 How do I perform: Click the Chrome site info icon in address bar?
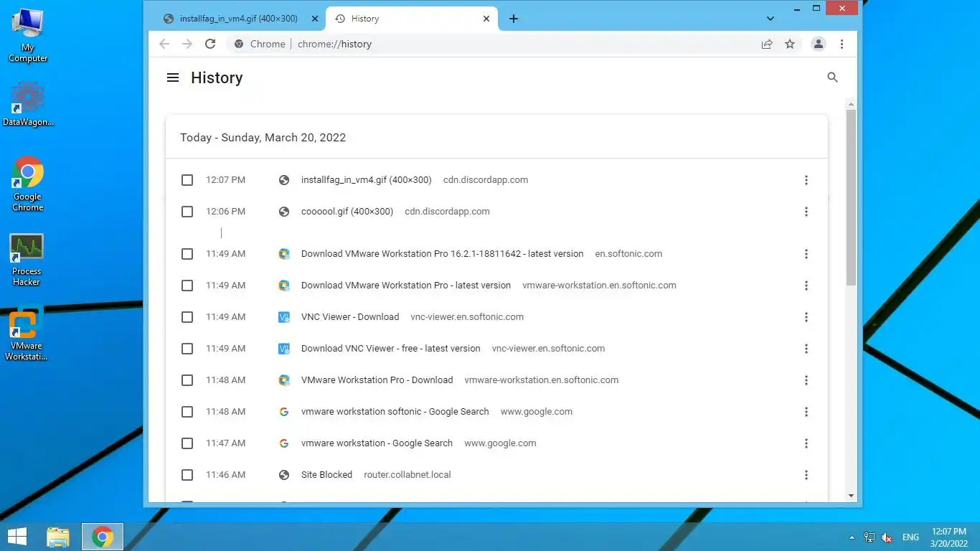[x=239, y=44]
